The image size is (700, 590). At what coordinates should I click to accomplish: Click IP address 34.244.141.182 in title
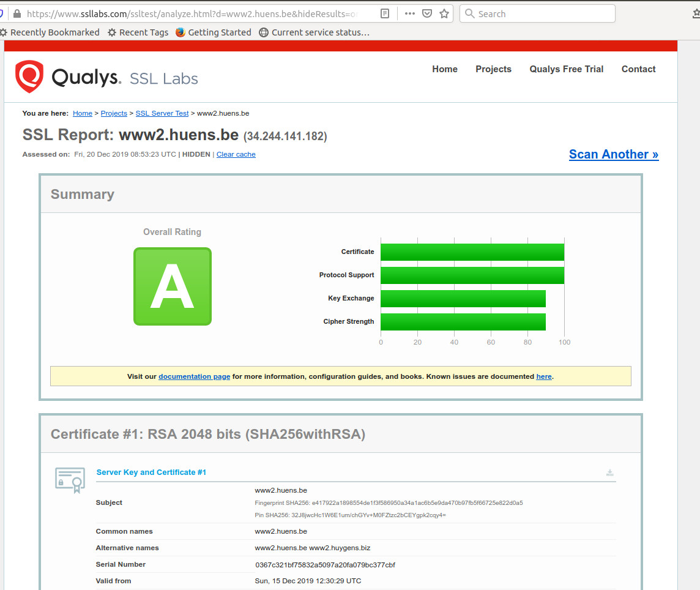point(285,136)
